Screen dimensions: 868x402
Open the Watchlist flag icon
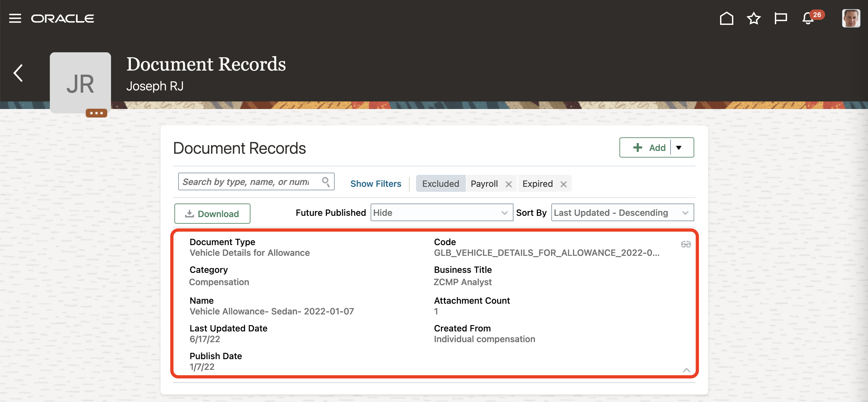pos(780,18)
